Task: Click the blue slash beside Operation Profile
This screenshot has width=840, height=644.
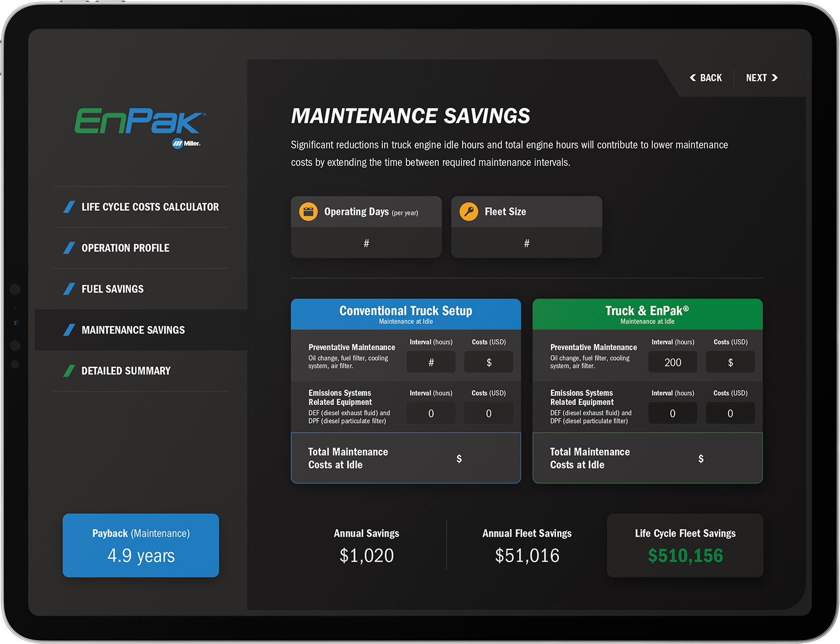Action: (x=69, y=248)
